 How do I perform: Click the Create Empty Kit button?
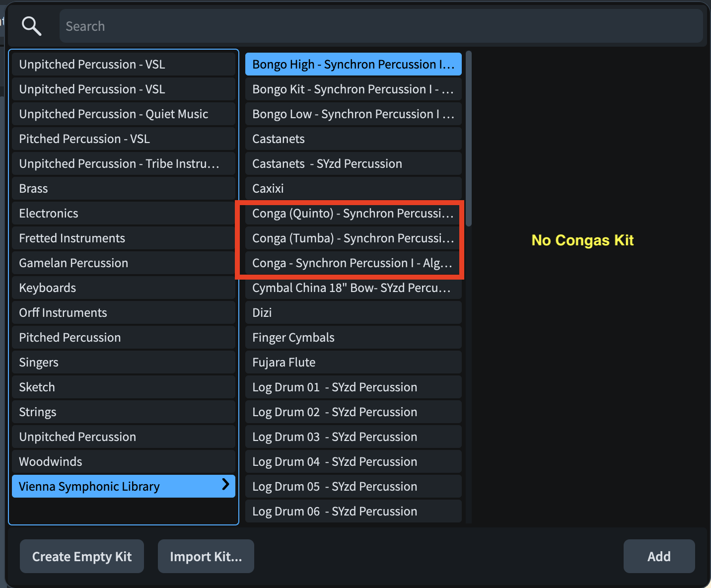82,556
